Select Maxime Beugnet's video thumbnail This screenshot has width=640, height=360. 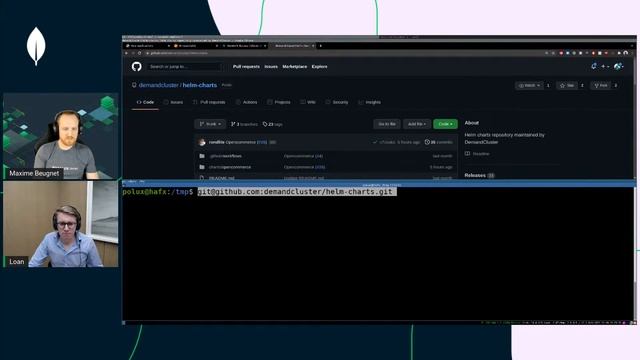(61, 136)
